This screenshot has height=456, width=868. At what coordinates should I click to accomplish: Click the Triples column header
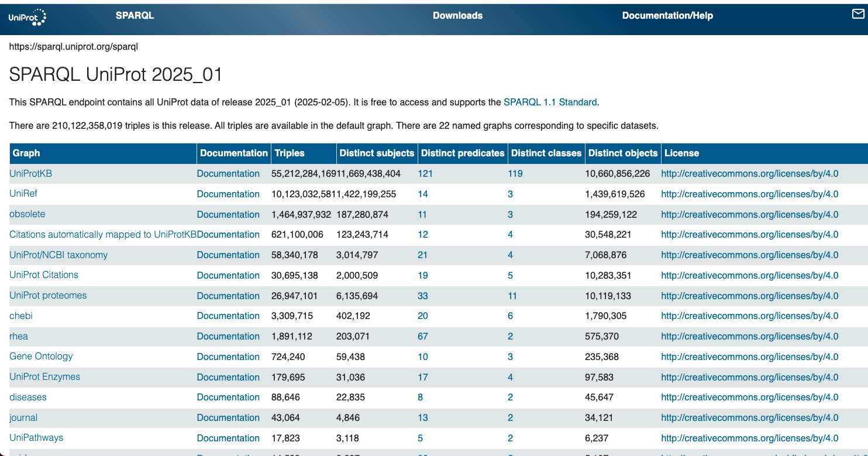click(x=303, y=153)
